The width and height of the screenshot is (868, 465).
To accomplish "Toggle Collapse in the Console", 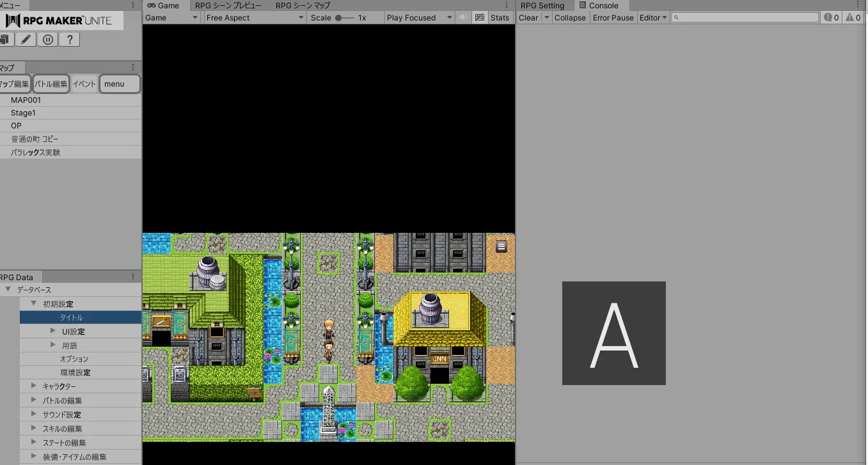I will pyautogui.click(x=569, y=18).
